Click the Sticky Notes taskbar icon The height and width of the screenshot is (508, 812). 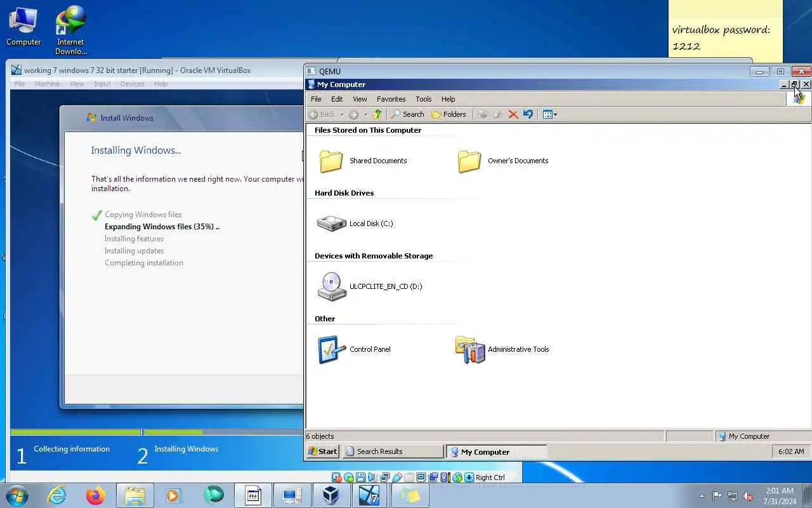tap(409, 495)
